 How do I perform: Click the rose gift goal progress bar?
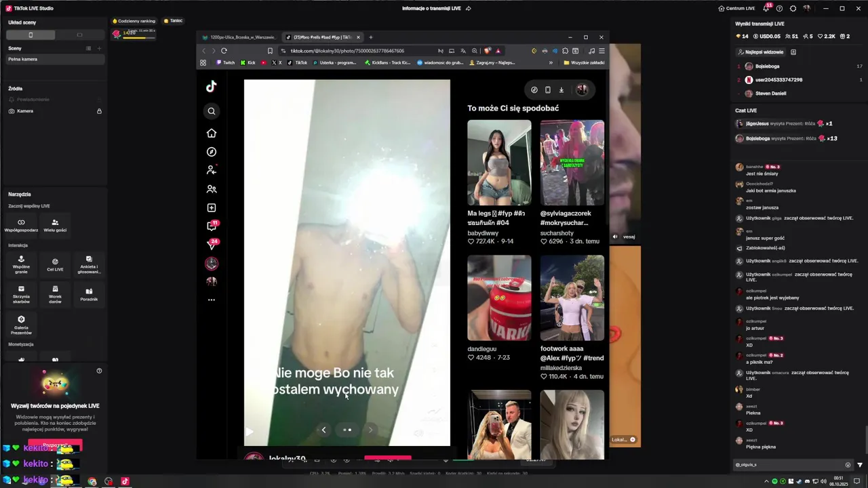point(138,37)
